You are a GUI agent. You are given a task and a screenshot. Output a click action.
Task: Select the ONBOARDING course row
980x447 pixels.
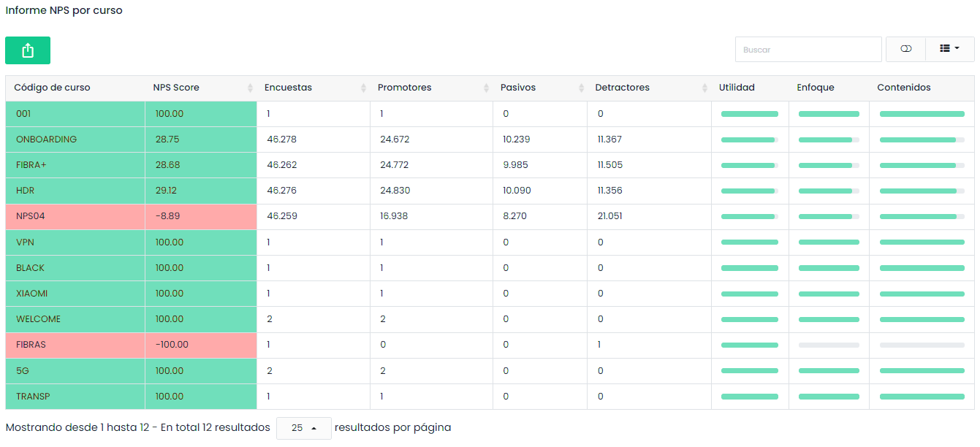(x=46, y=140)
